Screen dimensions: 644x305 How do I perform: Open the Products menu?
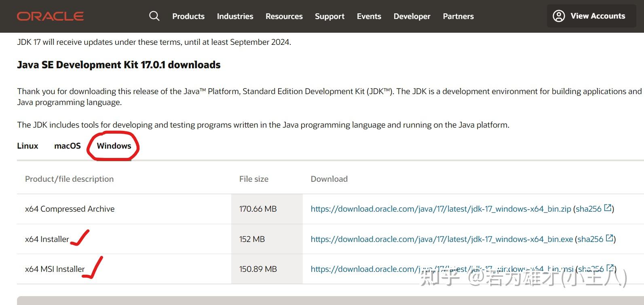tap(188, 16)
